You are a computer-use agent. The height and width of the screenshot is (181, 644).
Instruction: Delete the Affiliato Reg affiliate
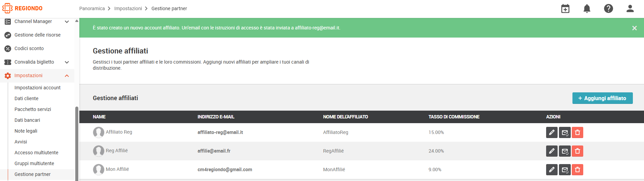[x=578, y=132]
